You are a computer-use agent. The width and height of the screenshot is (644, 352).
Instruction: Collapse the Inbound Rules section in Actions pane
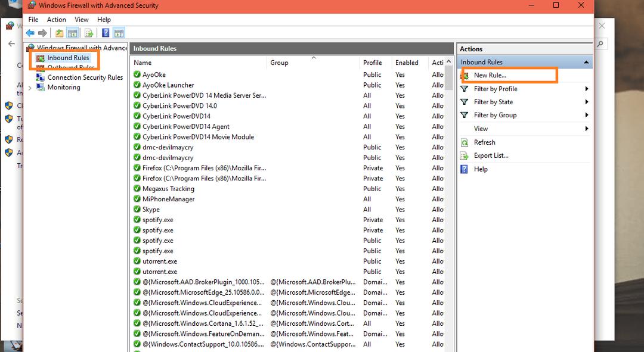(x=586, y=62)
